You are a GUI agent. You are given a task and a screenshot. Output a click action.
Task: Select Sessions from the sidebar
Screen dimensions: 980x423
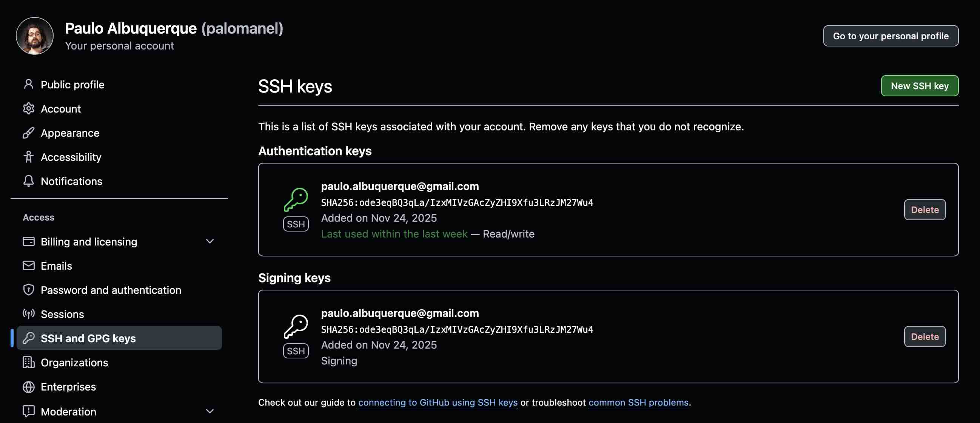coord(62,314)
